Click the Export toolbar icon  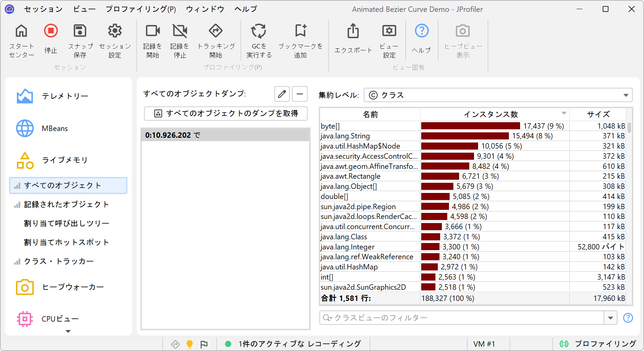click(x=353, y=31)
